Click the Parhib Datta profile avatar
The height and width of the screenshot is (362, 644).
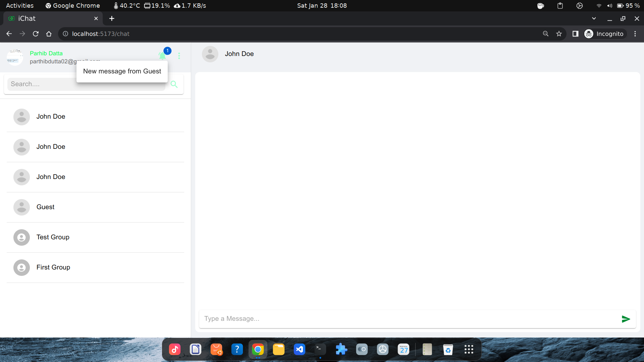(15, 56)
